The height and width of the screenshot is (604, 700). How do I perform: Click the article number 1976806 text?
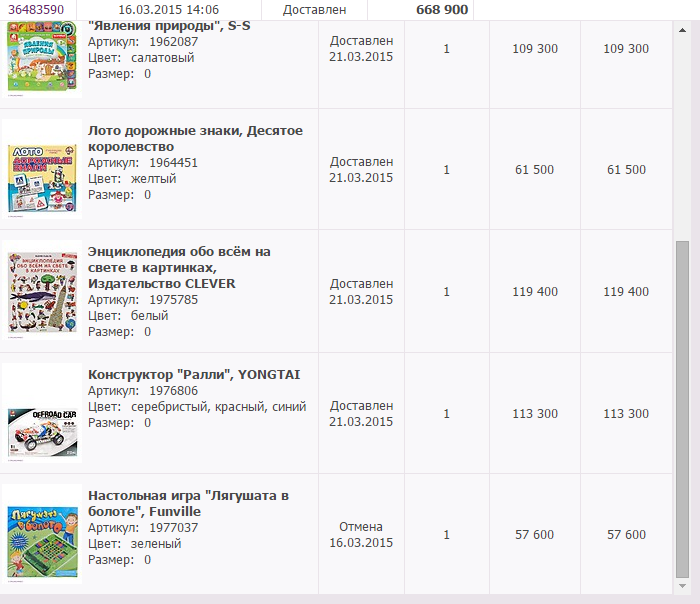173,391
